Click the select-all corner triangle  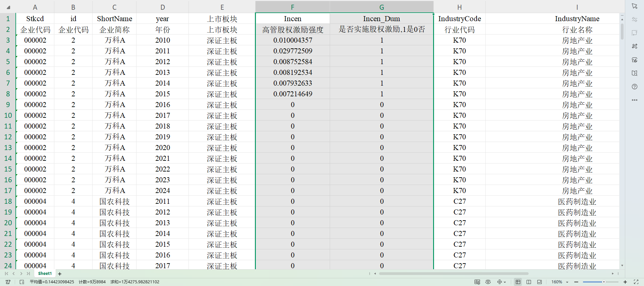[x=8, y=7]
